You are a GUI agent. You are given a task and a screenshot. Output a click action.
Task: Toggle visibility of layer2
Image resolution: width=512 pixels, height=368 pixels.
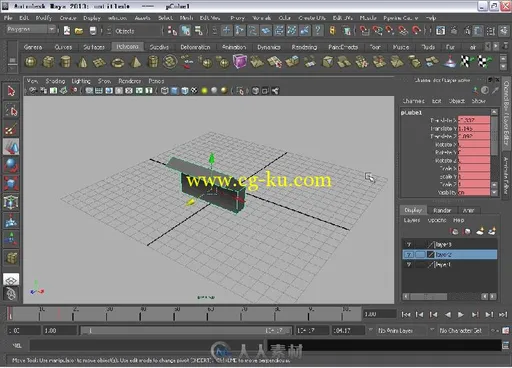click(x=409, y=255)
